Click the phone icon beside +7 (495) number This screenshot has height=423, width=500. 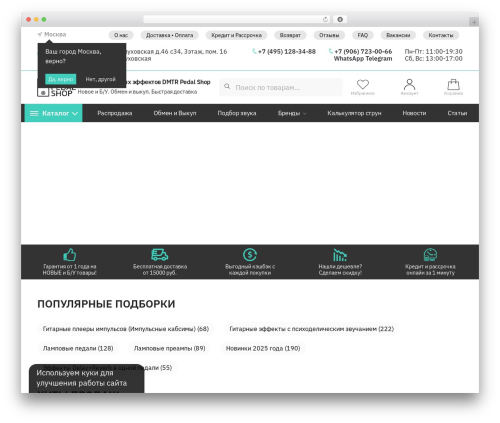pyautogui.click(x=254, y=51)
